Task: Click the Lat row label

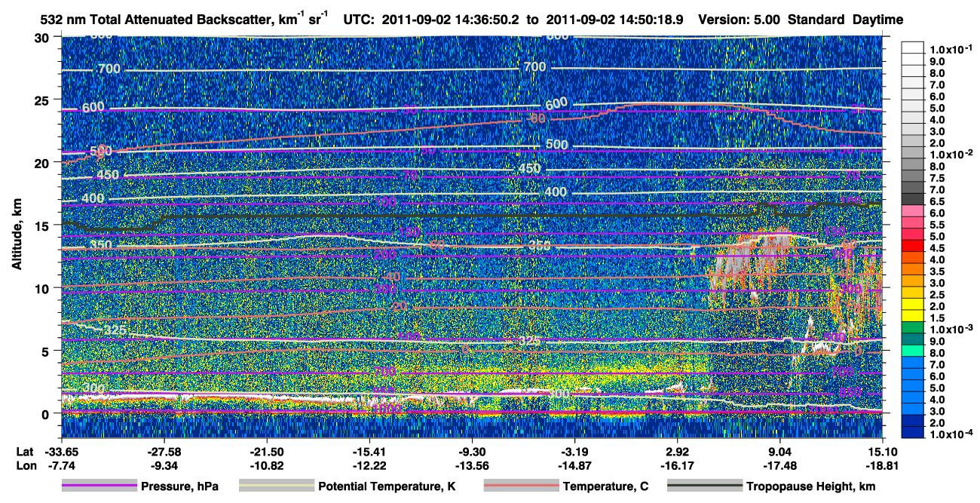Action: click(25, 451)
